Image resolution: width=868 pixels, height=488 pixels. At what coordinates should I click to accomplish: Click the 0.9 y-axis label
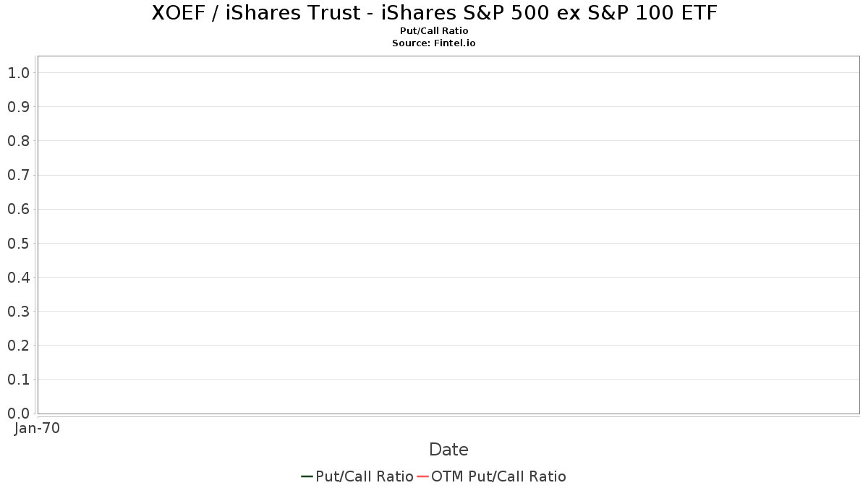point(18,107)
